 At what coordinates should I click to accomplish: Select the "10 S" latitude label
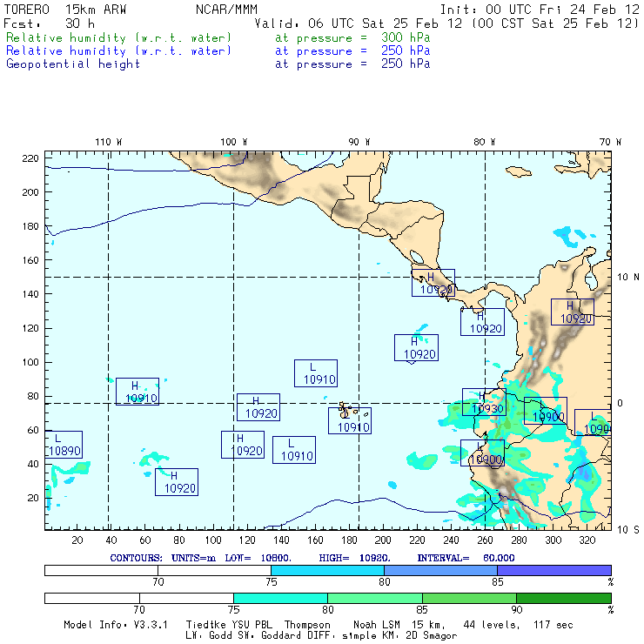coord(628,530)
